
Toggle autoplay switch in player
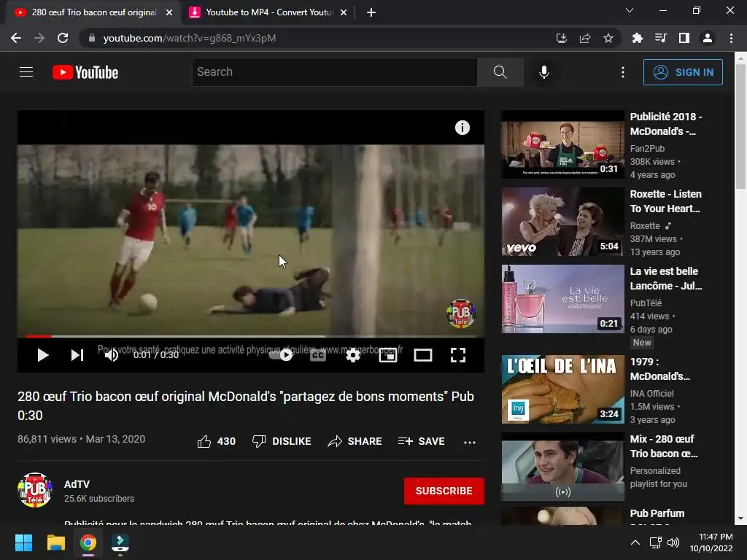click(281, 355)
